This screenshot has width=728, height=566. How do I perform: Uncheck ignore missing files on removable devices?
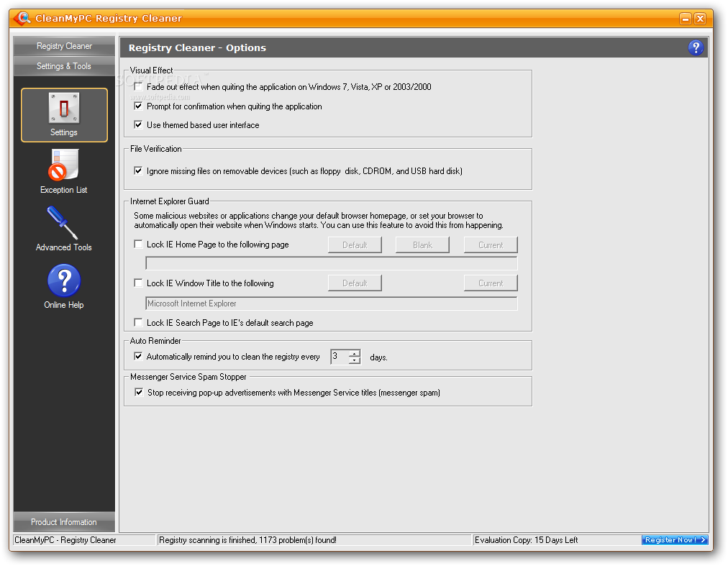click(138, 171)
